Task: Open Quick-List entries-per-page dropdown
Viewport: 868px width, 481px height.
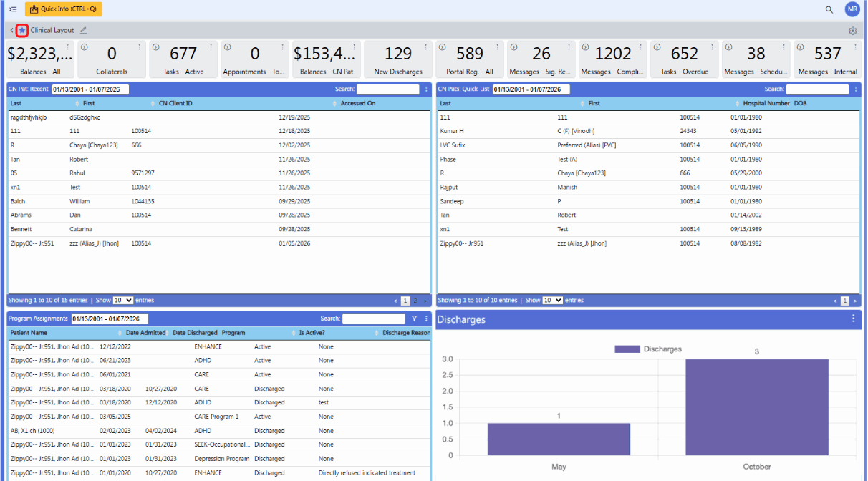Action: [x=553, y=301]
